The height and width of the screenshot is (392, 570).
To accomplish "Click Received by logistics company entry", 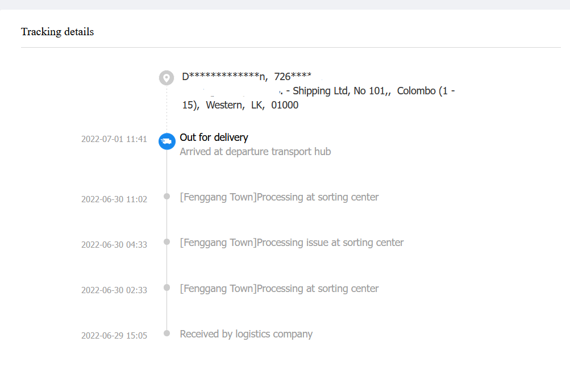I will coord(246,334).
